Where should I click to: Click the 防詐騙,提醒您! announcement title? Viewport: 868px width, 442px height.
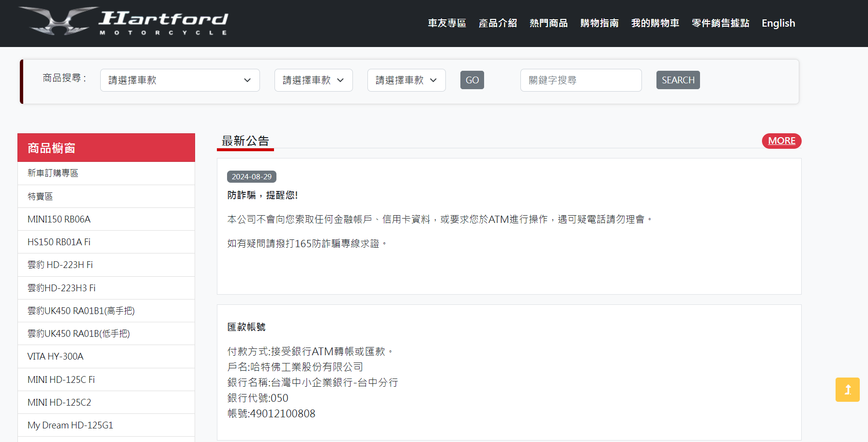(262, 195)
